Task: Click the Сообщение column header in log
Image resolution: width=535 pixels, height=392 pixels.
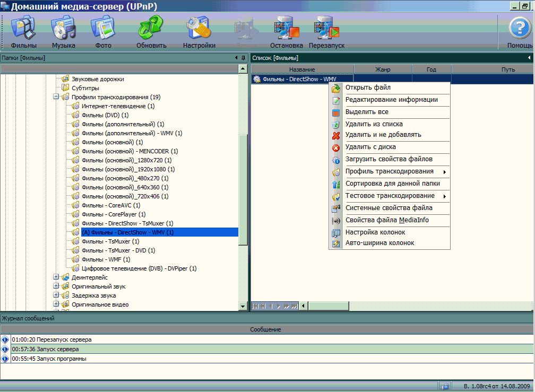Action: coord(266,329)
